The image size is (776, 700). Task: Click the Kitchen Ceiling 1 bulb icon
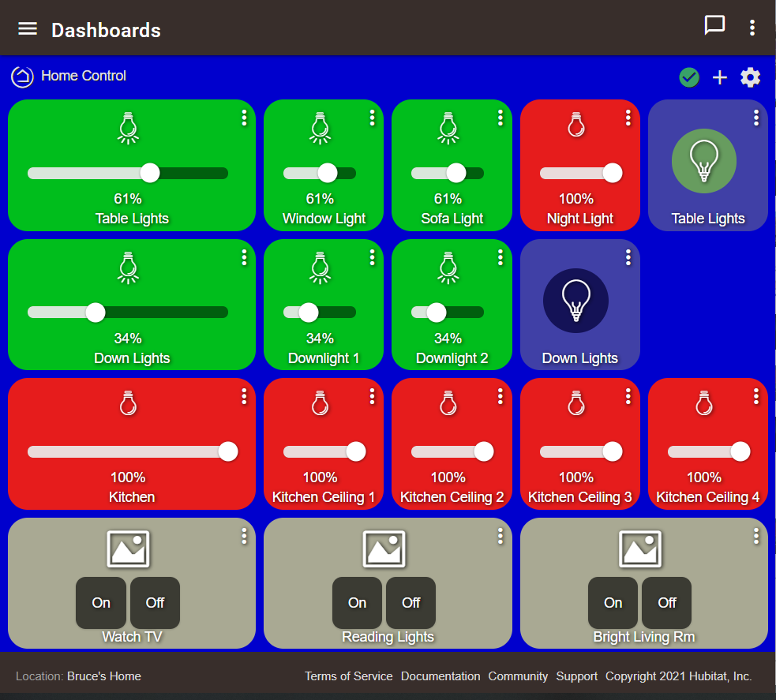(321, 403)
